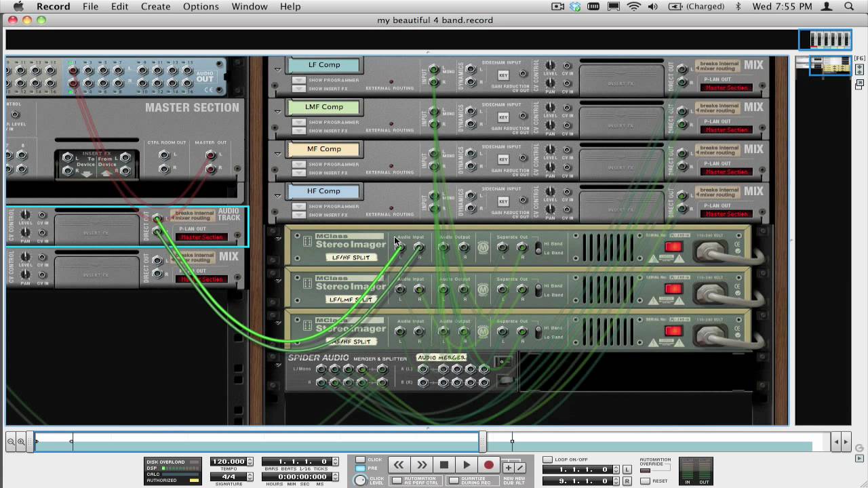The height and width of the screenshot is (488, 868).
Task: Open the Help menu
Action: click(290, 7)
